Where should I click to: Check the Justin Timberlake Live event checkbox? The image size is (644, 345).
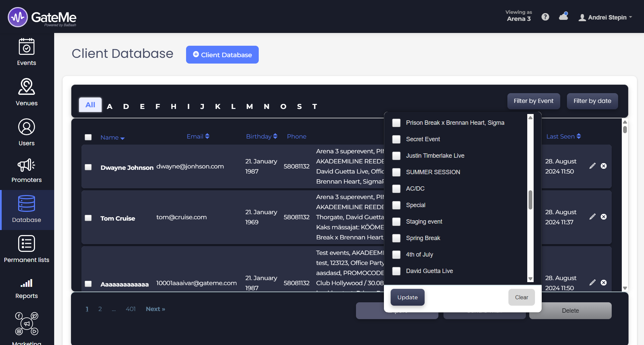[396, 156]
